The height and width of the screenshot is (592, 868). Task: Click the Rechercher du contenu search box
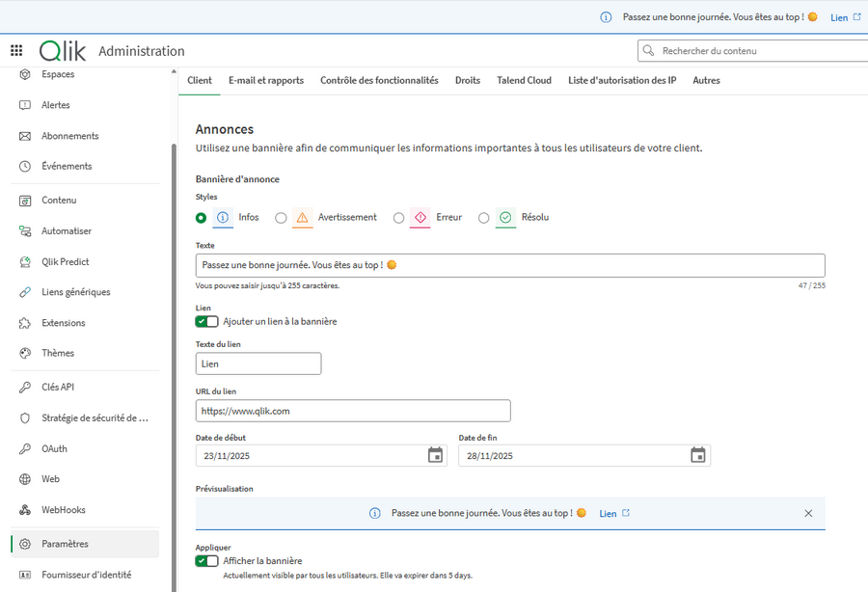coord(752,51)
